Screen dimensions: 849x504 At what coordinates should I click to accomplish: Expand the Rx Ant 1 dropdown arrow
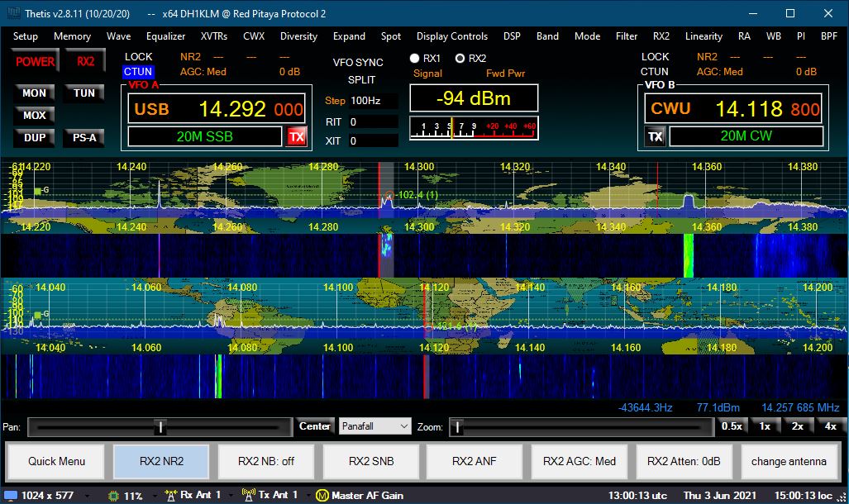[x=230, y=495]
